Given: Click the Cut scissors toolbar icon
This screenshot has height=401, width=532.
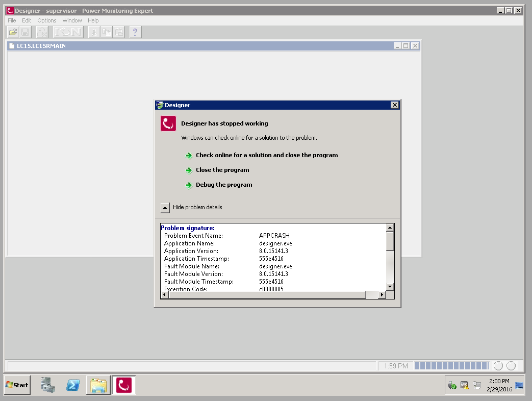Looking at the screenshot, I should 94,32.
